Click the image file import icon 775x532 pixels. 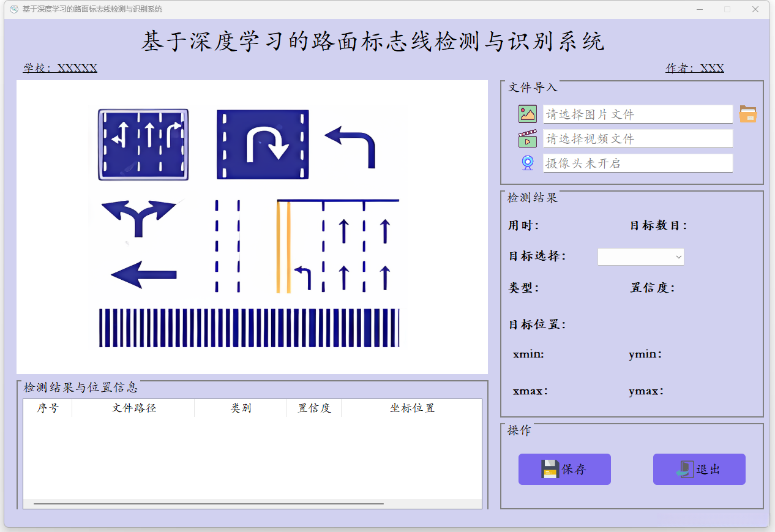click(x=526, y=114)
